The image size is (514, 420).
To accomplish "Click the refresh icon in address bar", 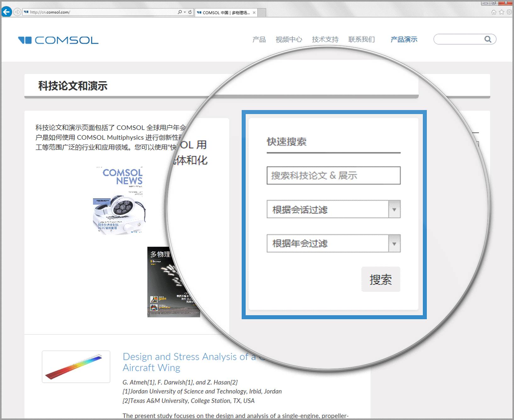I will click(190, 12).
